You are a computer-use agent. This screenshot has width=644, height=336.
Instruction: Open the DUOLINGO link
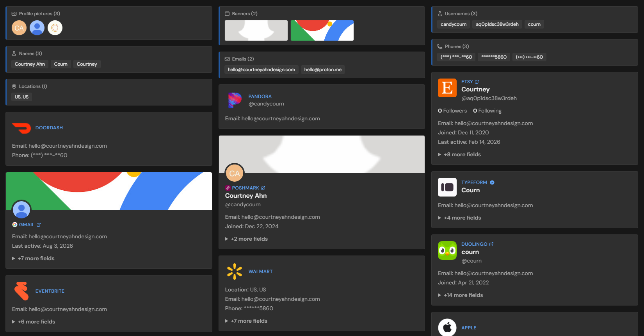point(474,244)
